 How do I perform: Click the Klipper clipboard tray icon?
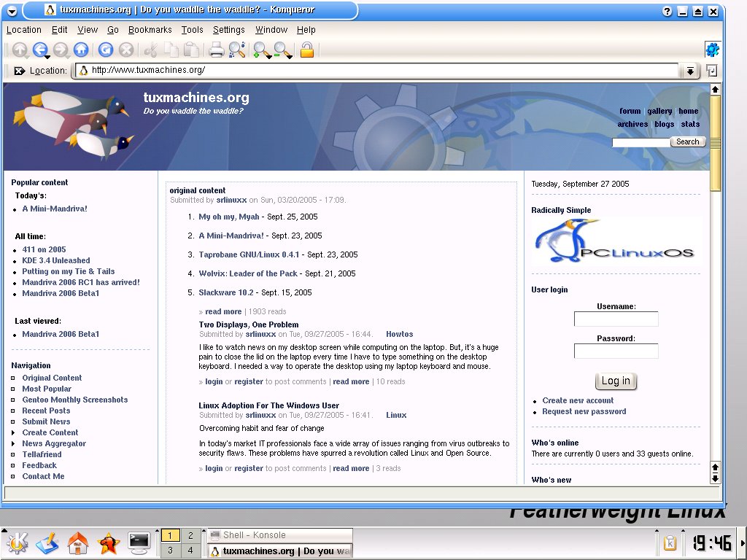670,542
